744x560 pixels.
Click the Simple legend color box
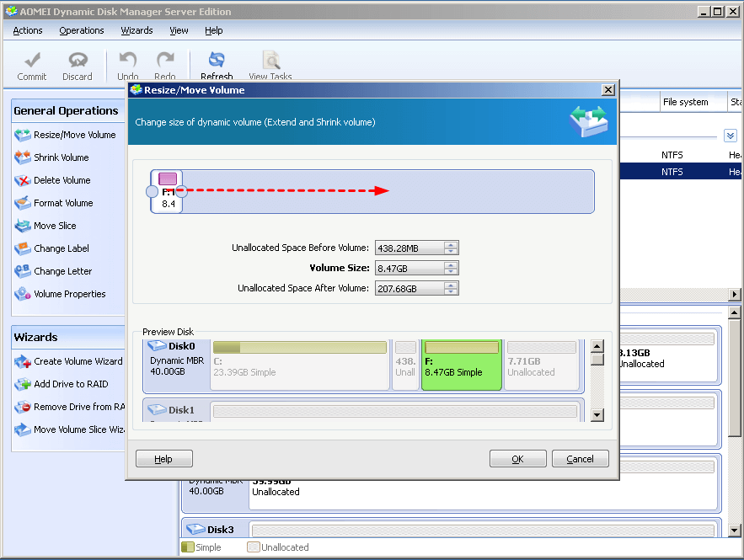pos(188,547)
